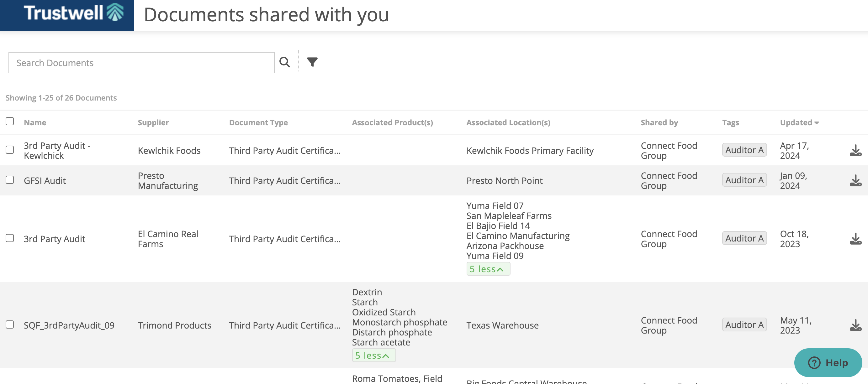Open the SQF_3rdPartyAudit_09 document name
This screenshot has width=868, height=384.
point(69,325)
